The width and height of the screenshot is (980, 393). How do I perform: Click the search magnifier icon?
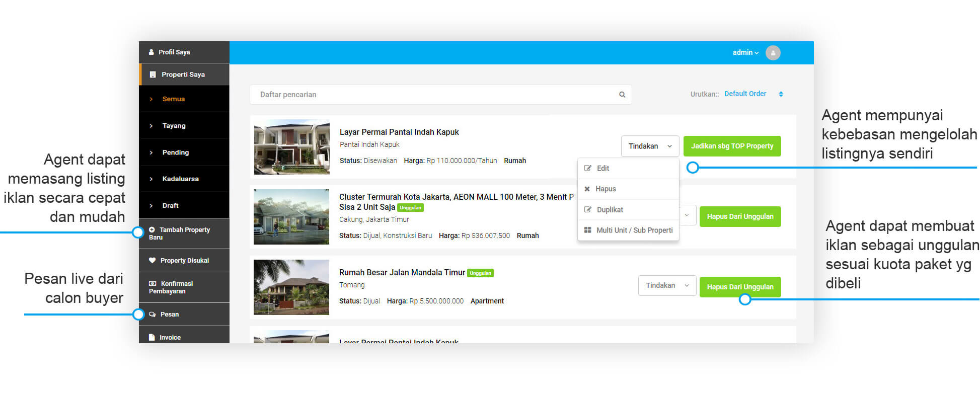tap(622, 95)
